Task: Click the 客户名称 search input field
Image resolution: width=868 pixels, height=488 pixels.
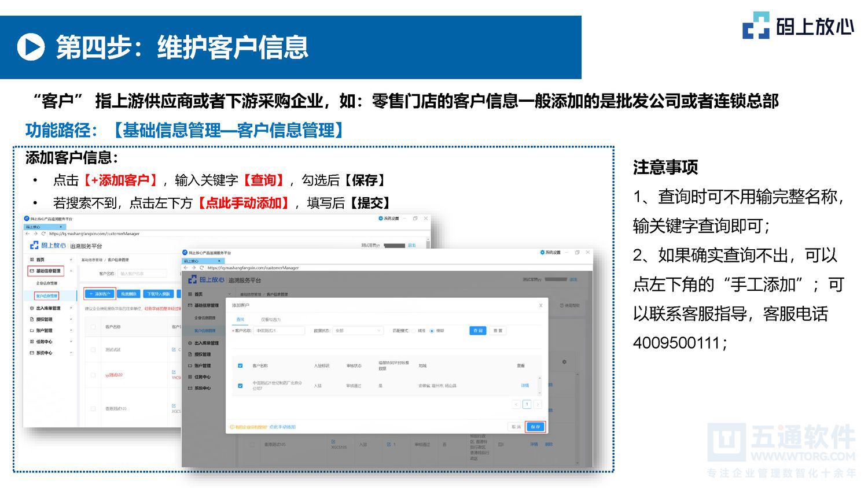Action: coord(279,331)
